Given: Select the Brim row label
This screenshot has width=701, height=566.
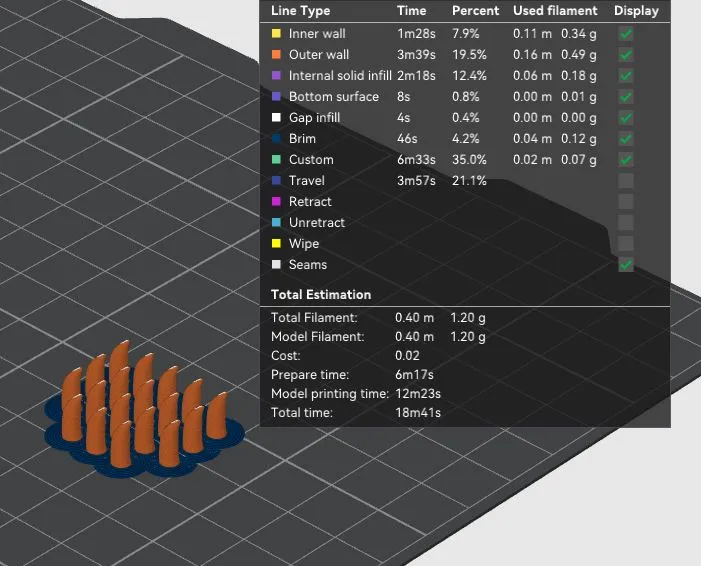Looking at the screenshot, I should point(302,139).
